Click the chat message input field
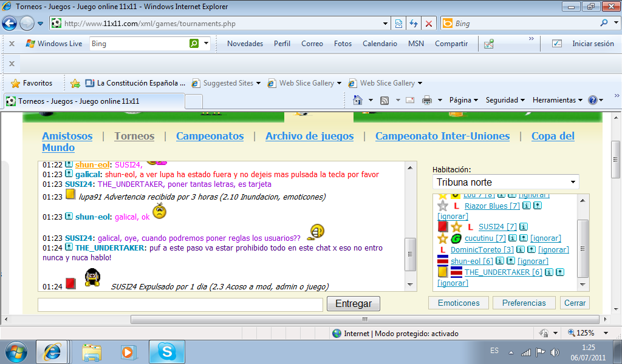Screen dimensions: 622x364 pyautogui.click(x=180, y=305)
